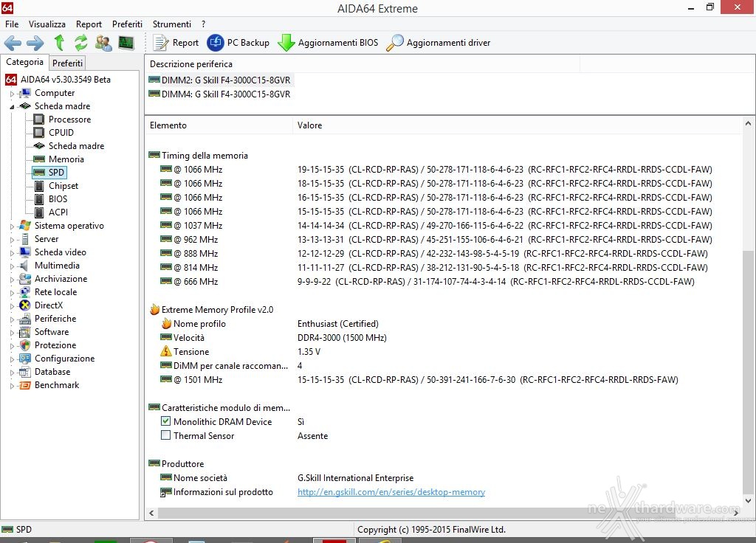Expand the Scheda video tree node
This screenshot has height=543, width=756.
(x=12, y=252)
